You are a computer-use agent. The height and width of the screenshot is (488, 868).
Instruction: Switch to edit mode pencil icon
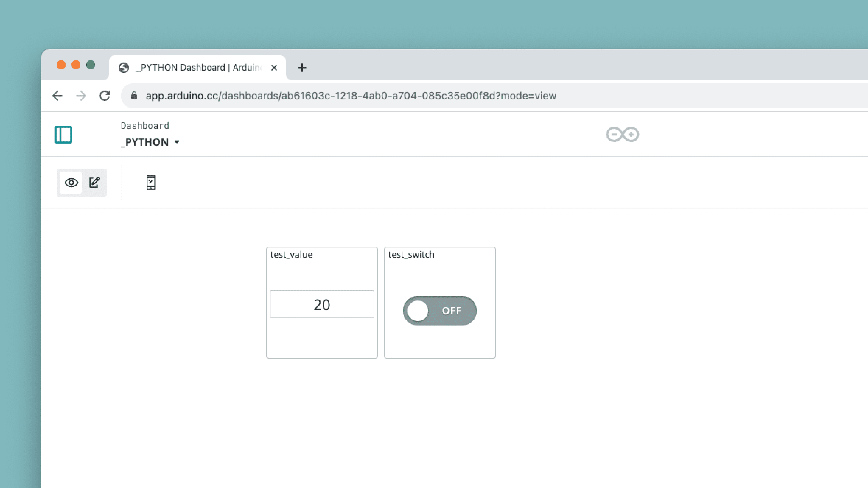tap(94, 183)
